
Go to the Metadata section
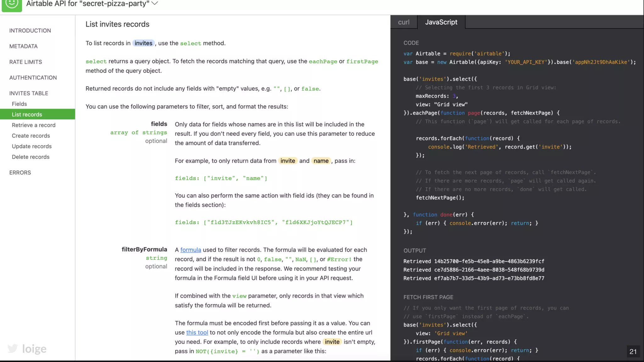pyautogui.click(x=23, y=46)
